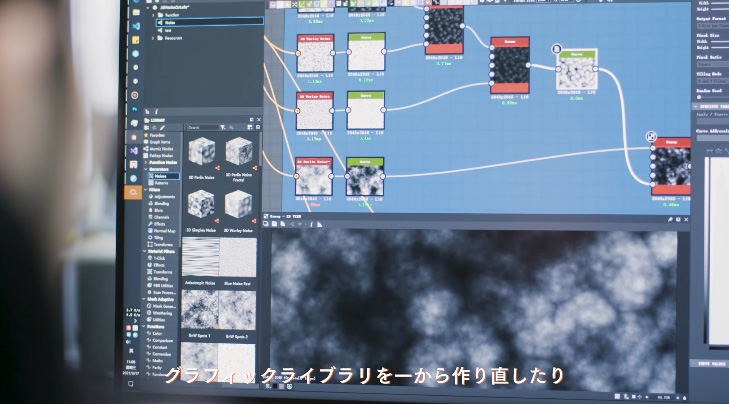The width and height of the screenshot is (729, 404).
Task: Click the badge icon above the rightmost graph node
Action: 651,136
